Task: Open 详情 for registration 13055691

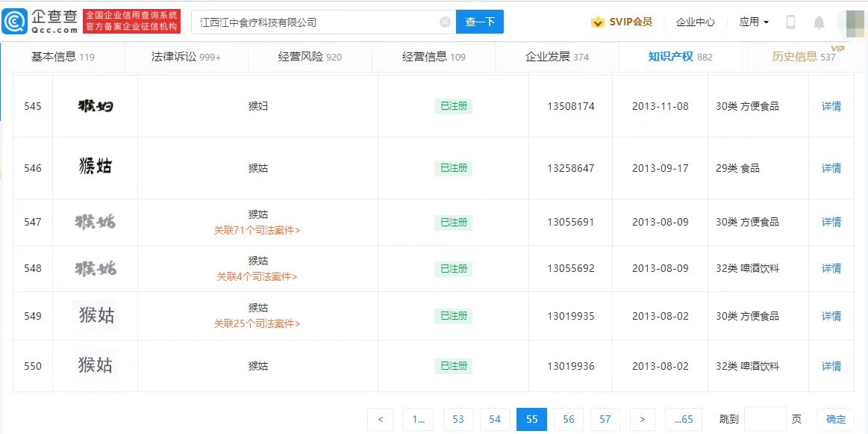Action: (x=831, y=222)
